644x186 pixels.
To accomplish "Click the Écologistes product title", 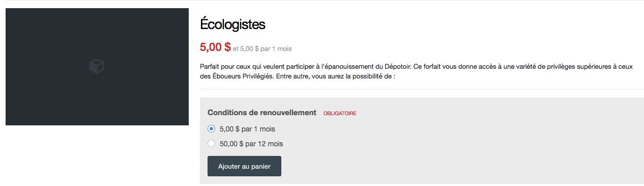I will pos(233,24).
